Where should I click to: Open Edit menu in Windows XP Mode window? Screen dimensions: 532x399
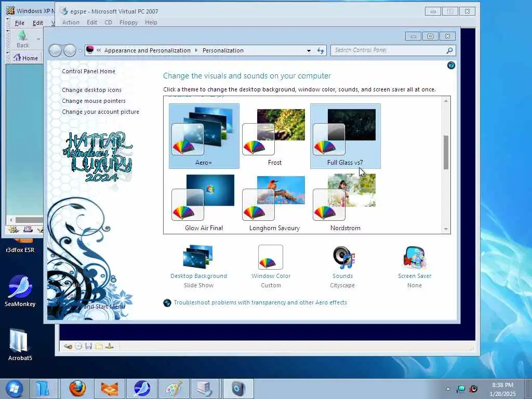[x=37, y=23]
